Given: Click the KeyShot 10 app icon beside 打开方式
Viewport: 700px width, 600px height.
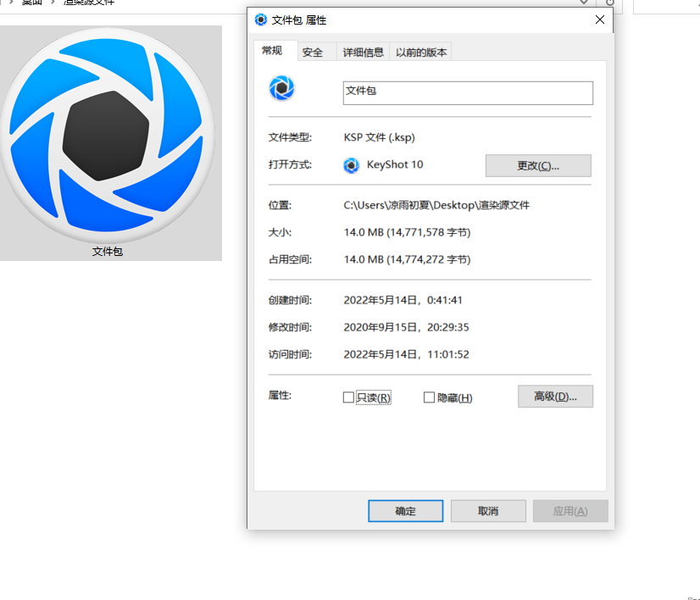Looking at the screenshot, I should [352, 165].
